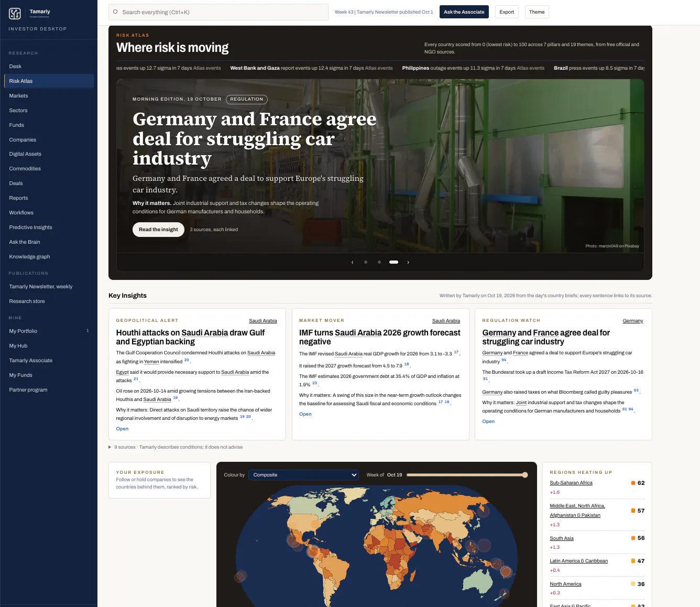Go to previous carousel slide arrow
700x607 pixels.
click(x=352, y=262)
